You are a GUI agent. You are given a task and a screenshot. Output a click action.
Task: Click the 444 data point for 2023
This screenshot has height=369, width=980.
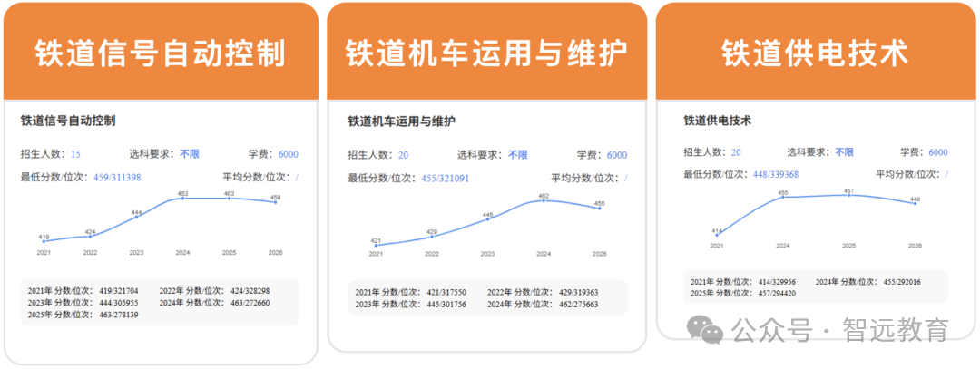(137, 217)
